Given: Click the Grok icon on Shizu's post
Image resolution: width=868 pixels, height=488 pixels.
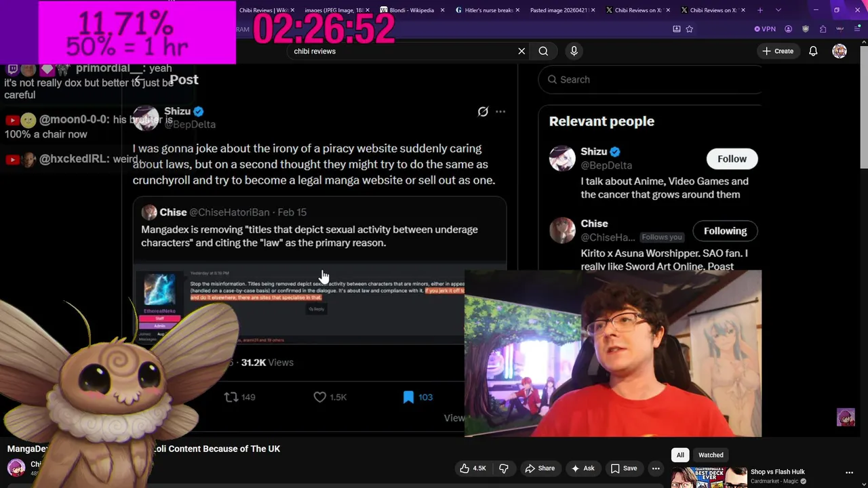Looking at the screenshot, I should pos(483,111).
